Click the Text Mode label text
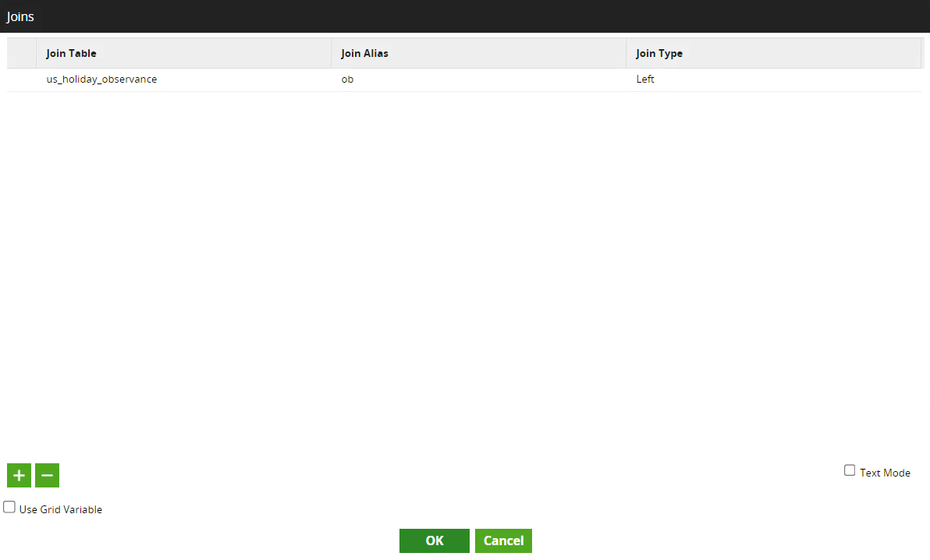The image size is (930, 560). tap(885, 473)
